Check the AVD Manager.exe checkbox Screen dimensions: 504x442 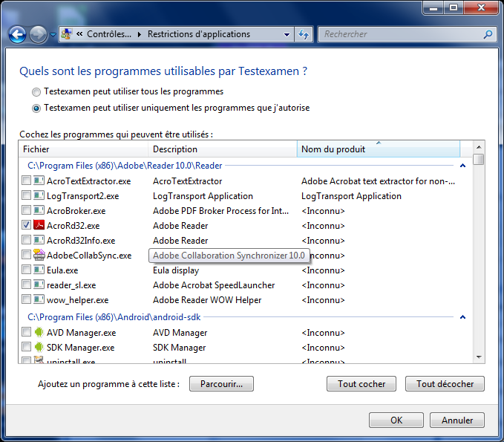[27, 331]
